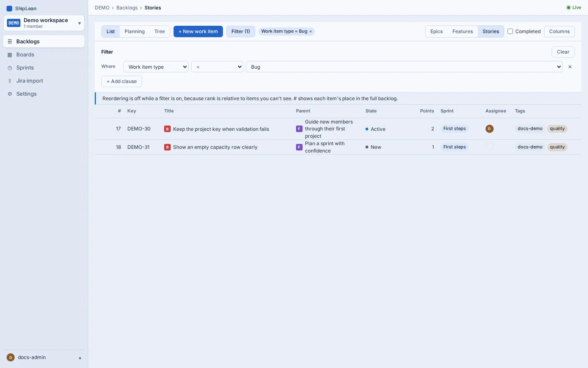Clear the filter with the Clear button
Image resolution: width=588 pixels, height=368 pixels.
click(x=563, y=52)
